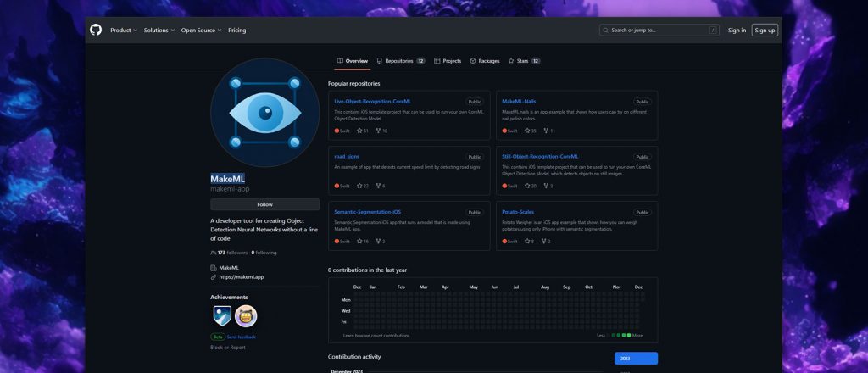Click the Public badge on Potato-Scales
Image resolution: width=868 pixels, height=373 pixels.
tap(643, 213)
